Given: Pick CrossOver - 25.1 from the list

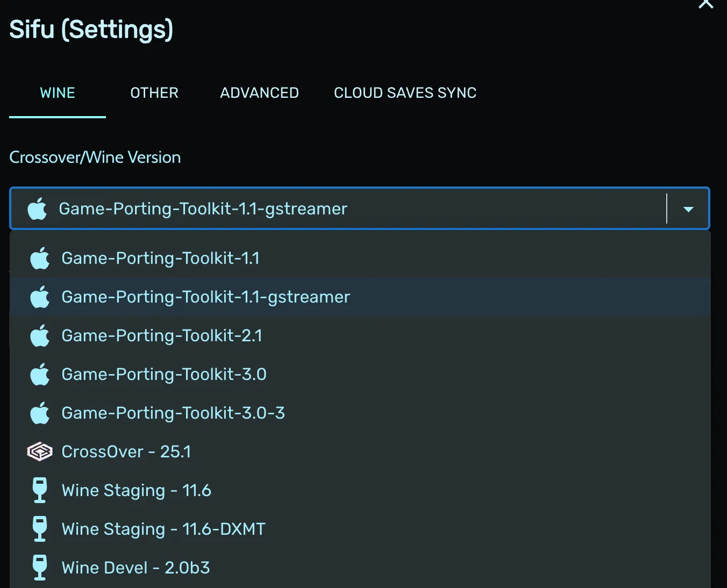Looking at the screenshot, I should [126, 452].
